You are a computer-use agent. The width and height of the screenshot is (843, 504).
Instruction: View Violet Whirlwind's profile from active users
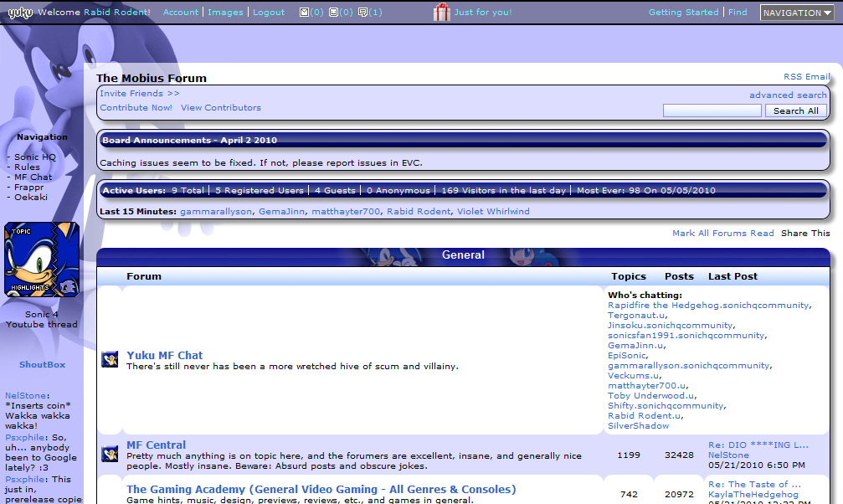pos(493,212)
